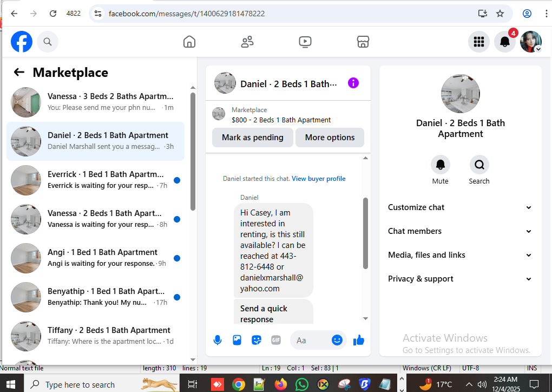Expand Chat members section
The height and width of the screenshot is (392, 552).
click(460, 231)
